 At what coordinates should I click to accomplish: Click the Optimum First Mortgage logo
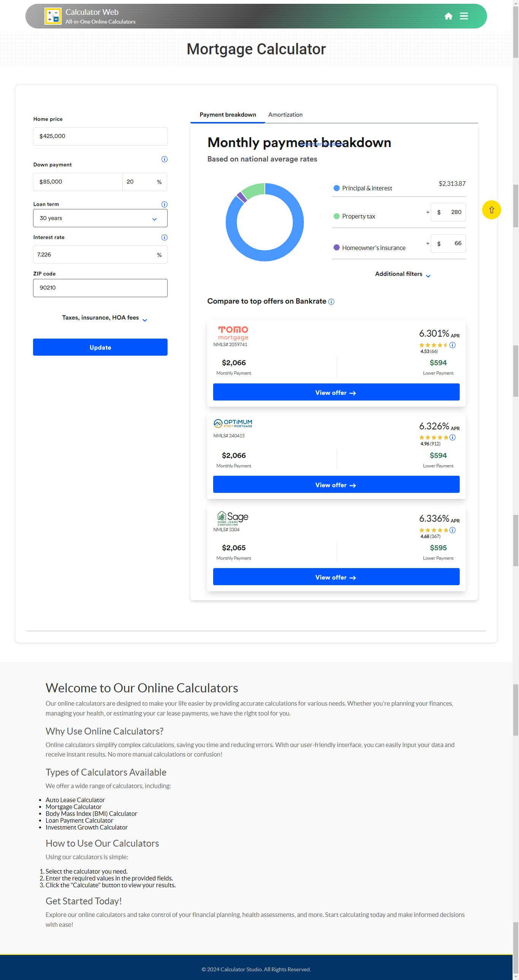click(x=233, y=423)
